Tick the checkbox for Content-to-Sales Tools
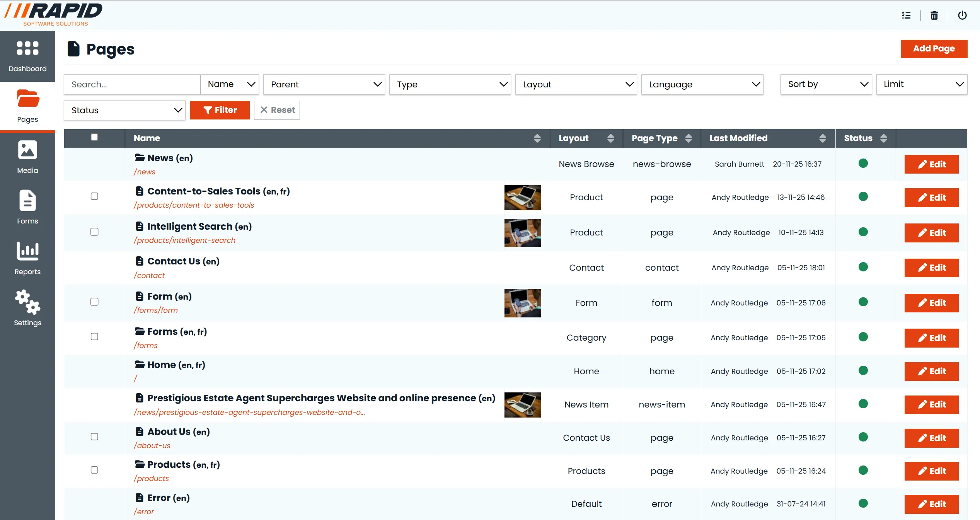Screen dimensions: 980x520 (94, 196)
